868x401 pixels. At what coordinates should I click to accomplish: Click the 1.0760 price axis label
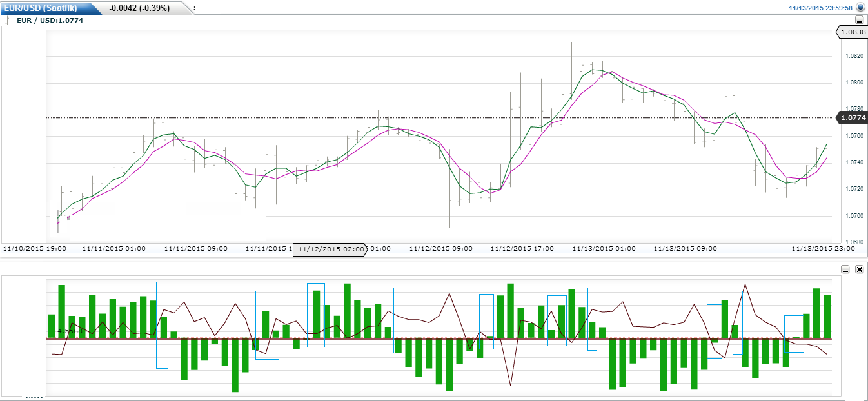(x=854, y=136)
